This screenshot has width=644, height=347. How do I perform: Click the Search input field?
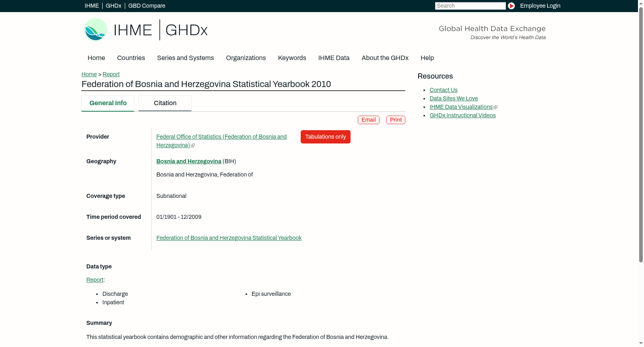pyautogui.click(x=470, y=6)
